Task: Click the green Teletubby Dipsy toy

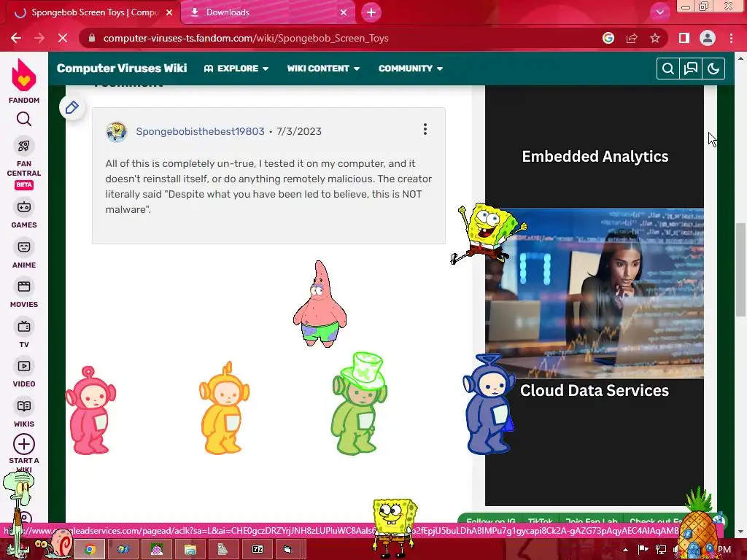Action: point(360,404)
